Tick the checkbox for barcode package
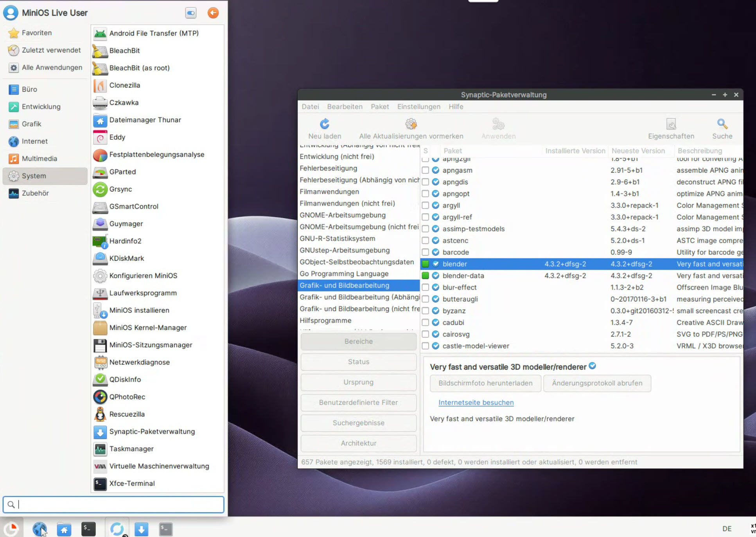 425,252
